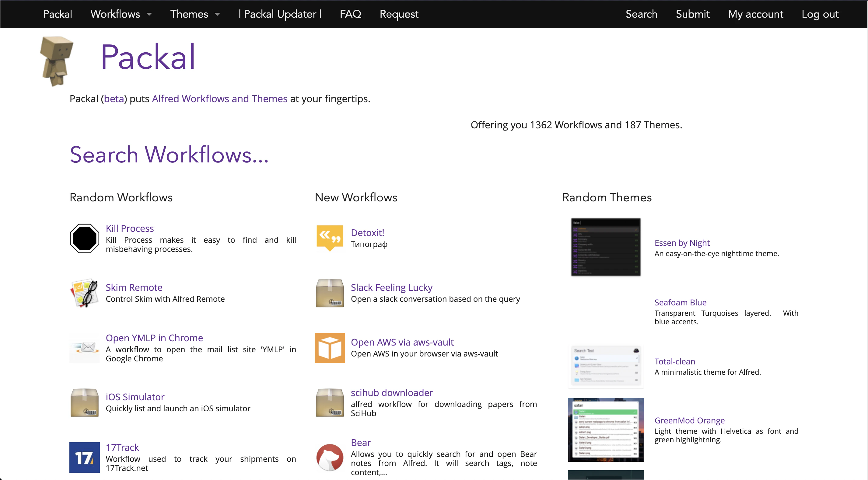Click the Detoxit! yellow quotes icon
Screen dimensions: 868x480
330,238
